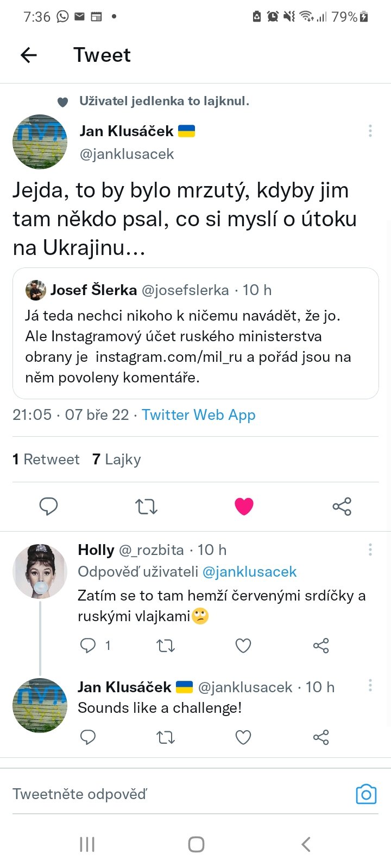This screenshot has width=391, height=868.
Task: Like Holly's reply
Action: pyautogui.click(x=243, y=646)
